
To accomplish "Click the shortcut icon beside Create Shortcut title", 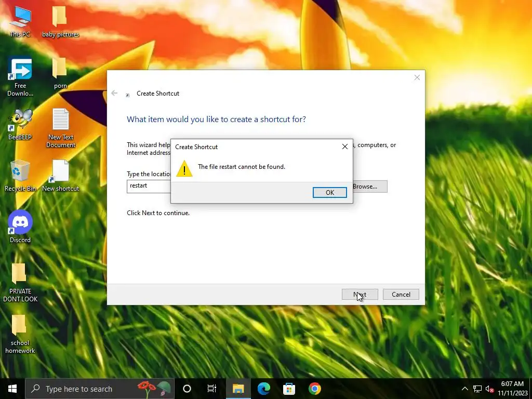I will [128, 96].
